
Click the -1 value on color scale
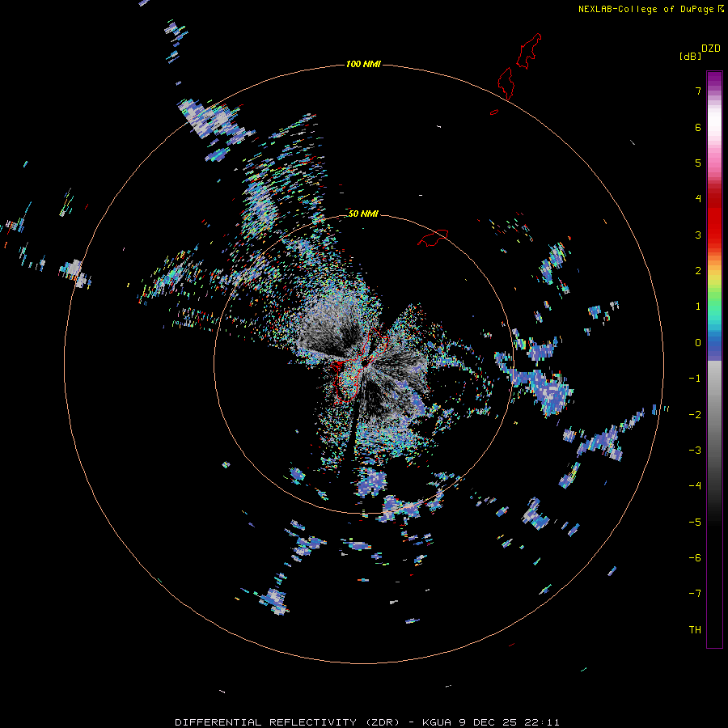pos(695,379)
